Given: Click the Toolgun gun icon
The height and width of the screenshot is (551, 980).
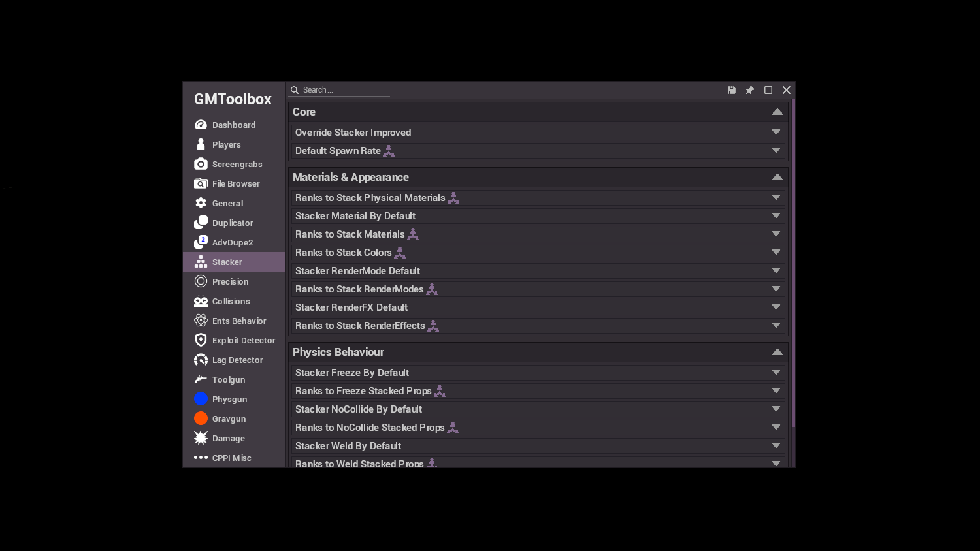Looking at the screenshot, I should click(x=201, y=379).
